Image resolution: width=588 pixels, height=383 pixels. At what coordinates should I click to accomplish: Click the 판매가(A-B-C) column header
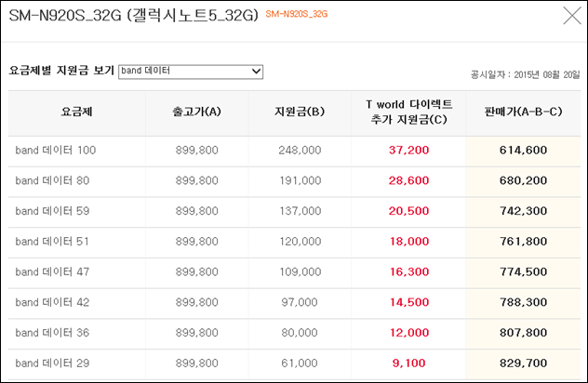523,112
